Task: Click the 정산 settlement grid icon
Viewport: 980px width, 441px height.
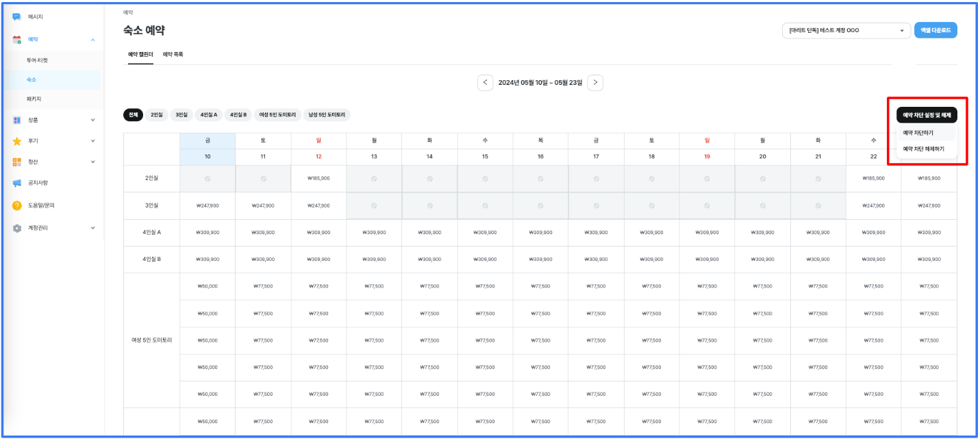Action: click(x=17, y=162)
